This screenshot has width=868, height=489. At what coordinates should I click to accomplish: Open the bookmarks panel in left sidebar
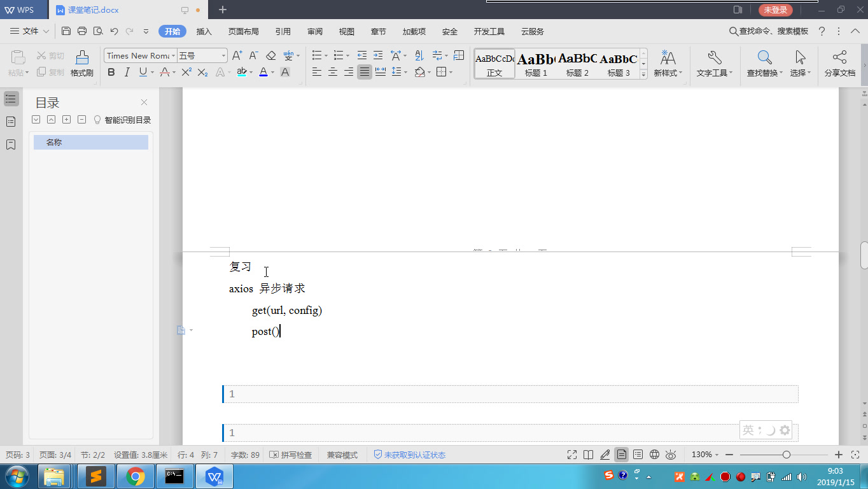[11, 145]
